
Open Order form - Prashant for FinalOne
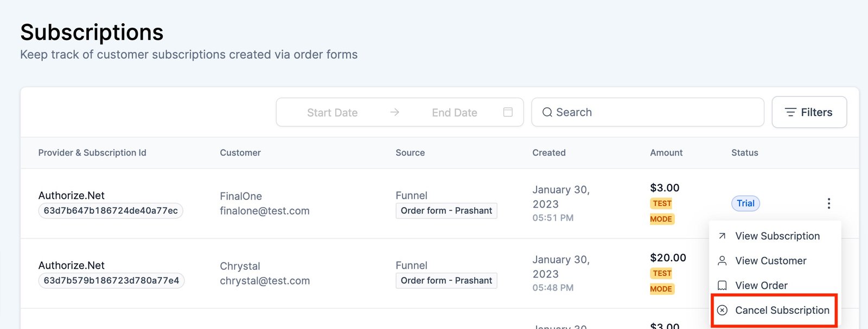[x=446, y=211]
